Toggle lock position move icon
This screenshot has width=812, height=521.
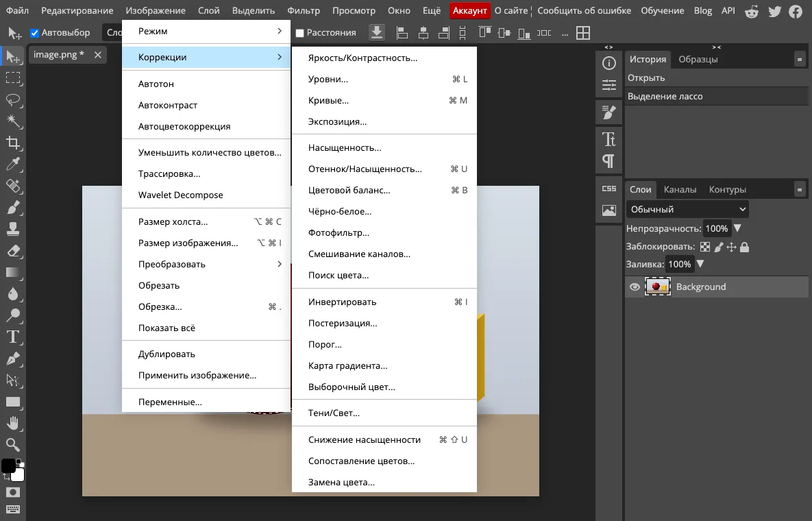point(731,247)
